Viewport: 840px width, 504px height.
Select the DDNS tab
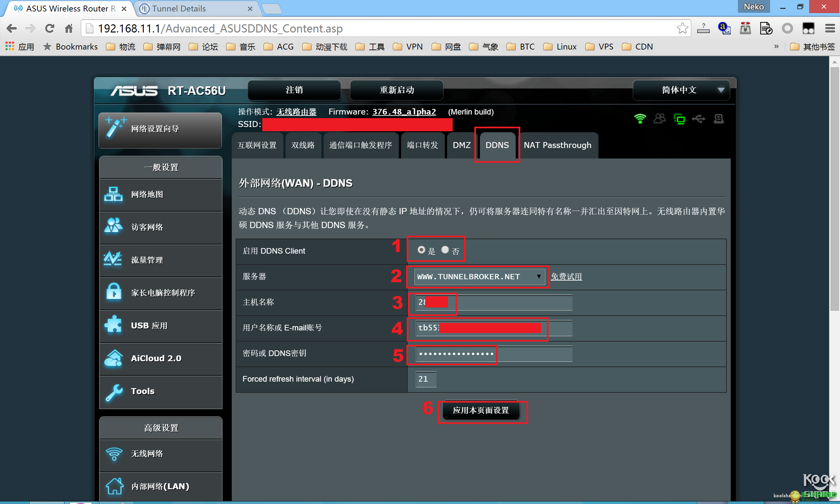pos(497,145)
